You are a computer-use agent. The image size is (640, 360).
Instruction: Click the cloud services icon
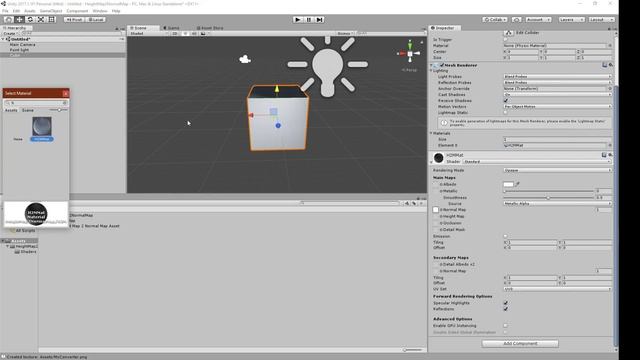(x=516, y=20)
